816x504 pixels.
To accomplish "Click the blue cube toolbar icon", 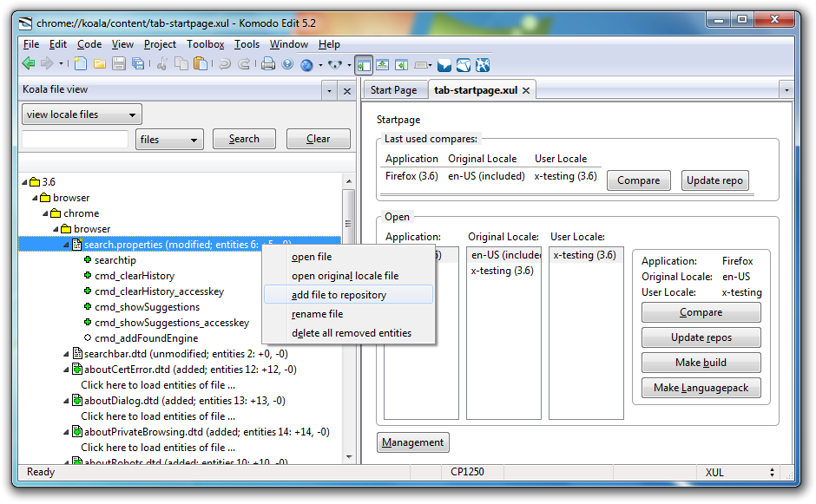I will [464, 65].
